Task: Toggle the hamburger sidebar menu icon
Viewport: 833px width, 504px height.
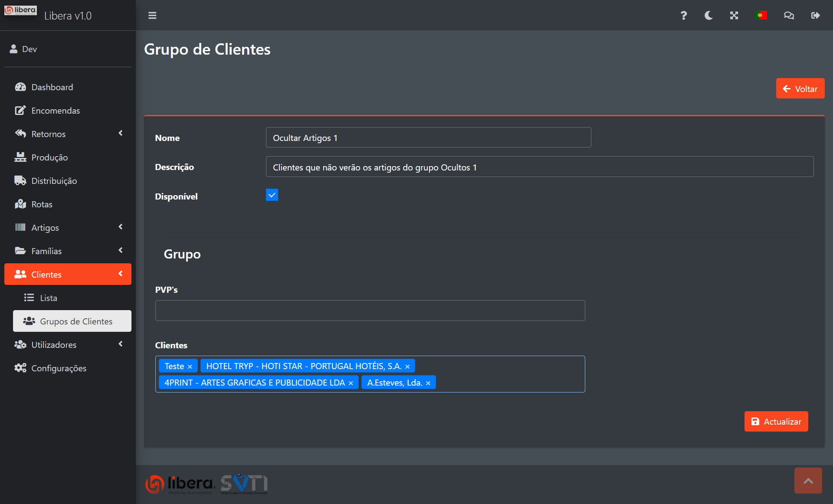Action: (x=152, y=16)
